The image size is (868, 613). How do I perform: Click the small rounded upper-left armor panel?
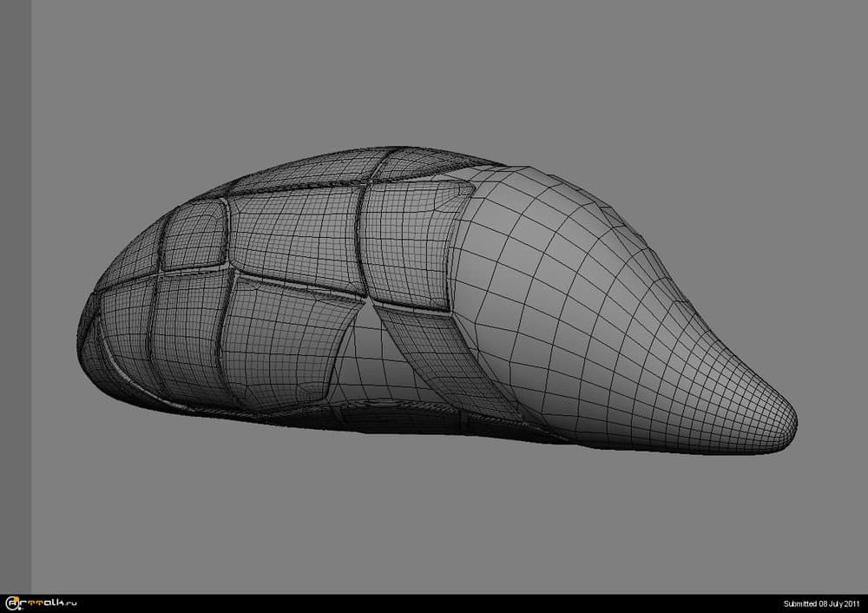pos(193,236)
